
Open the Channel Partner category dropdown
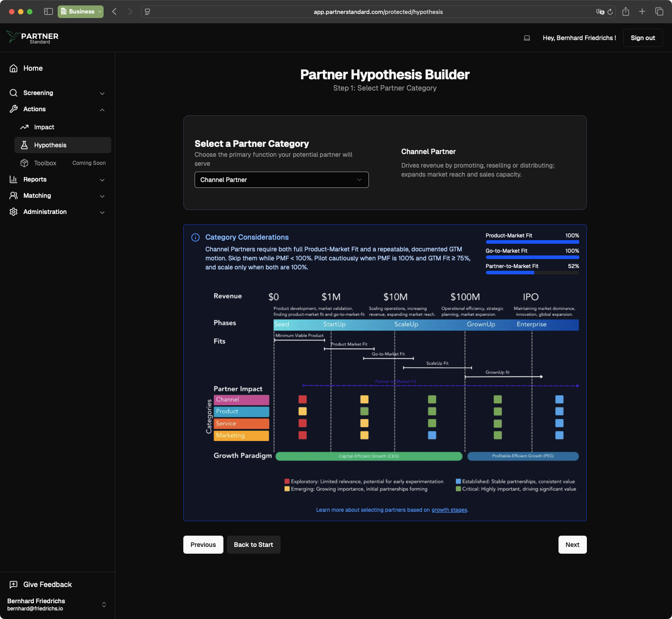point(282,180)
